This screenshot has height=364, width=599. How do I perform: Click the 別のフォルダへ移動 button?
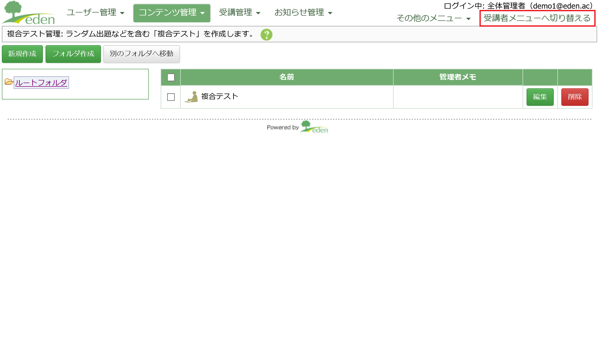click(x=142, y=54)
